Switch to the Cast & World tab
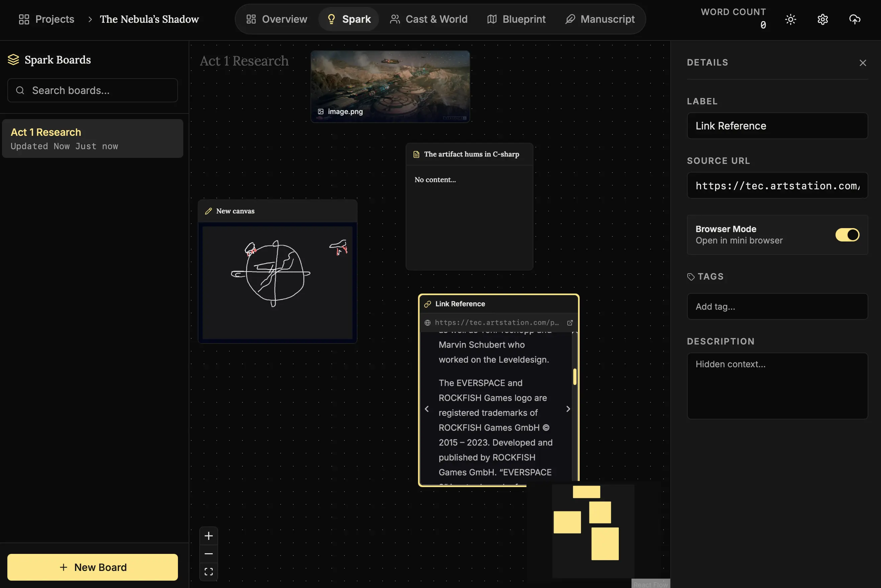This screenshot has height=588, width=881. click(x=428, y=19)
